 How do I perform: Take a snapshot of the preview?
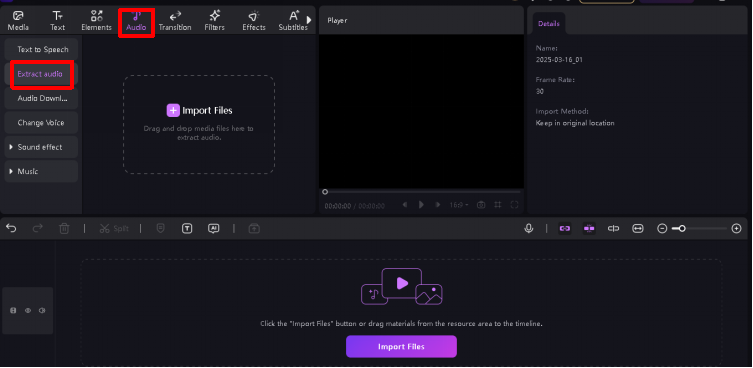[x=481, y=205]
